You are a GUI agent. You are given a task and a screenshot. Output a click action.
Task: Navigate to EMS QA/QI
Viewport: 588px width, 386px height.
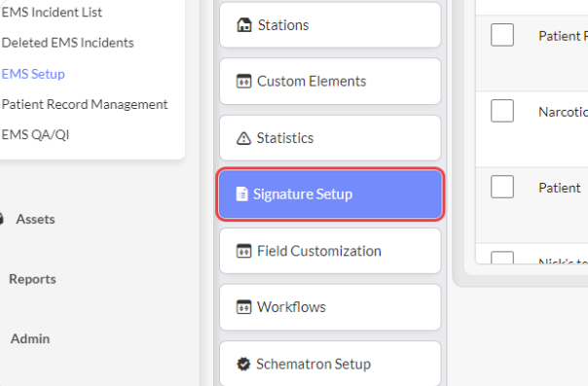(36, 135)
